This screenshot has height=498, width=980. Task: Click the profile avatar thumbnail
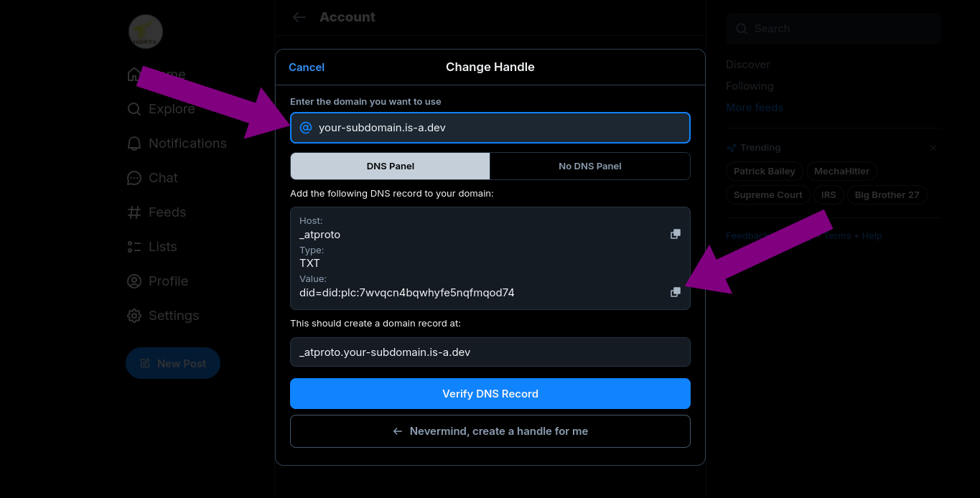(x=146, y=32)
